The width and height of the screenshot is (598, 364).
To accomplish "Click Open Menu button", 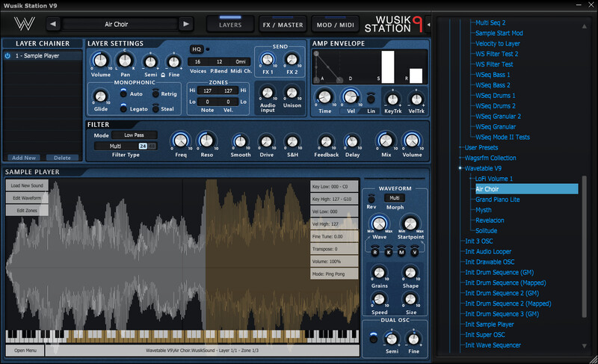I will (x=25, y=351).
